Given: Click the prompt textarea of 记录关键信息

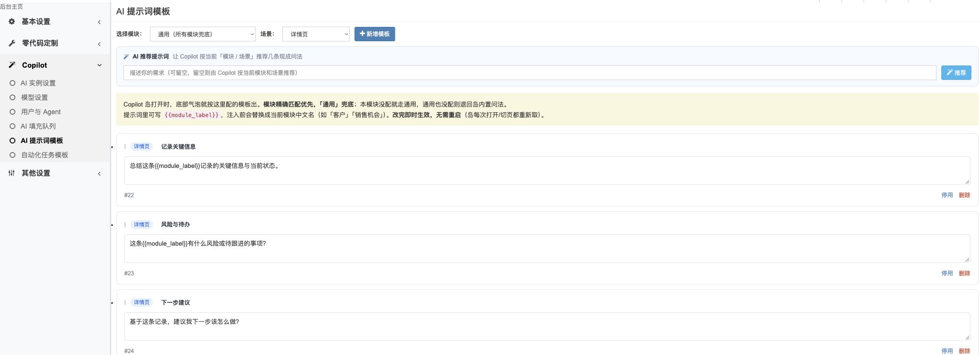Looking at the screenshot, I should click(547, 171).
